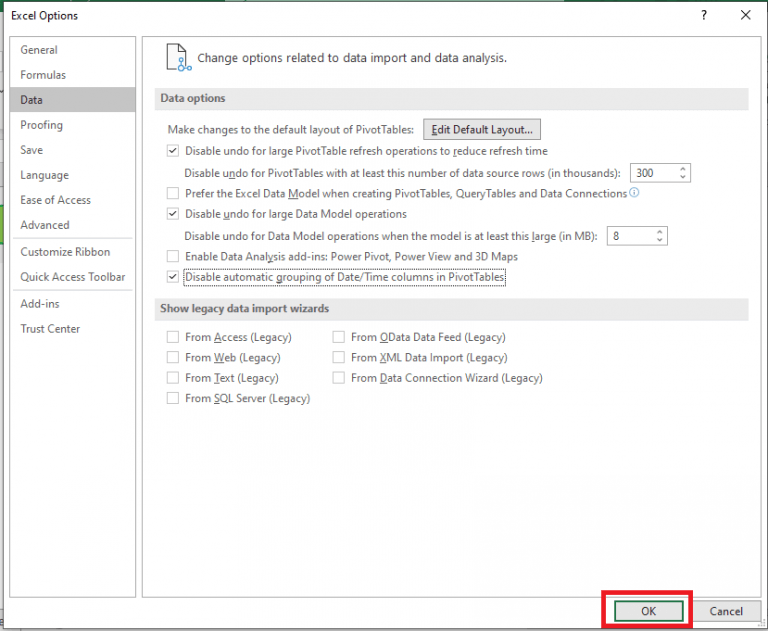Click the data source rows field showing 300
768x631 pixels.
(x=652, y=173)
